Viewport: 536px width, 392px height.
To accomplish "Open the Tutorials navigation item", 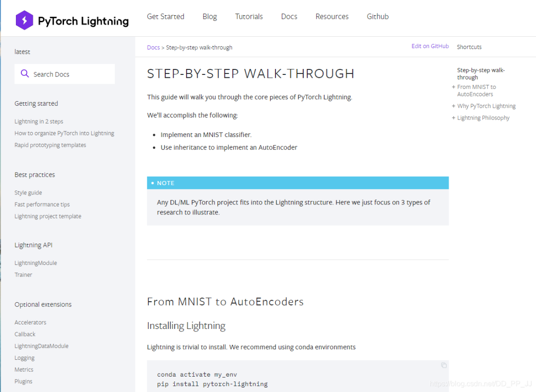I will pos(249,16).
